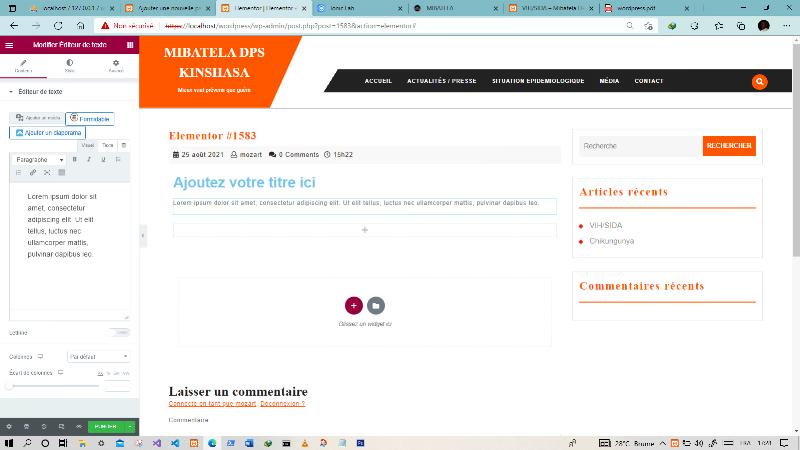The image size is (800, 450).
Task: Click the Écart de colonnes value field
Action: [117, 386]
